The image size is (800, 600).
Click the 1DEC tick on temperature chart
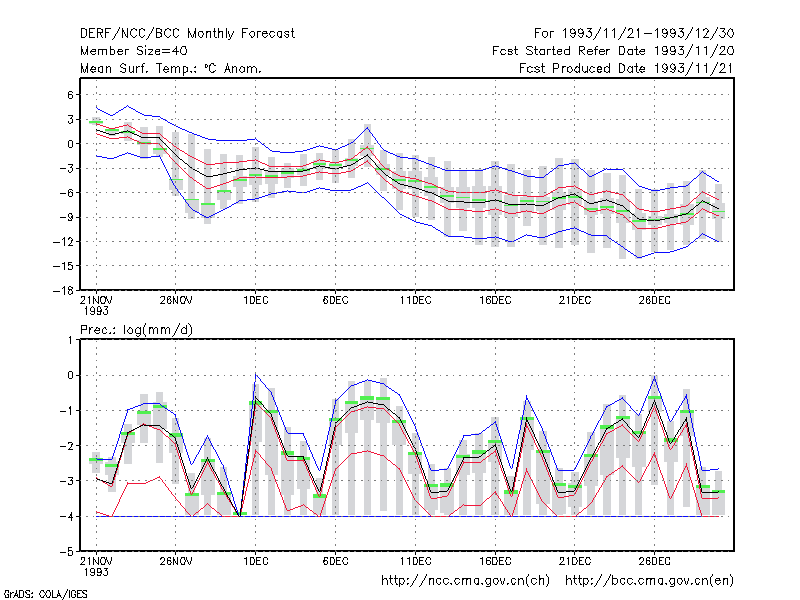tap(256, 300)
